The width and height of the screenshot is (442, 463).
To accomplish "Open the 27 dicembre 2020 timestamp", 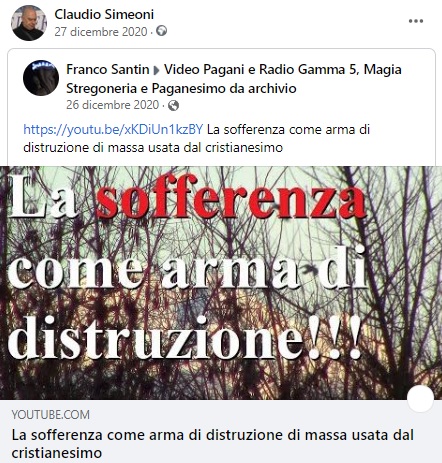I will point(101,32).
